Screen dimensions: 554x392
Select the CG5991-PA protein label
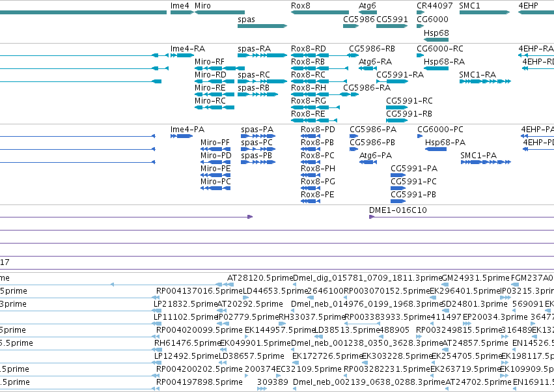(414, 169)
